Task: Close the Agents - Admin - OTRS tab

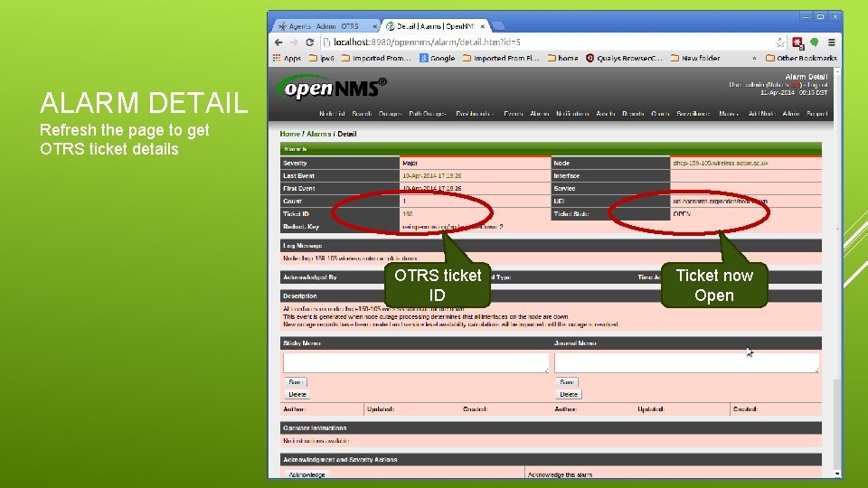Action: (374, 26)
